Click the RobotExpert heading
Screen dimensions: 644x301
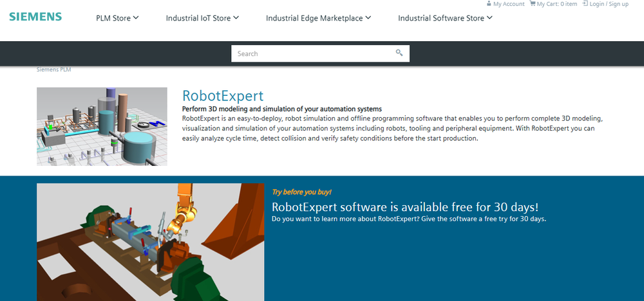coord(223,96)
